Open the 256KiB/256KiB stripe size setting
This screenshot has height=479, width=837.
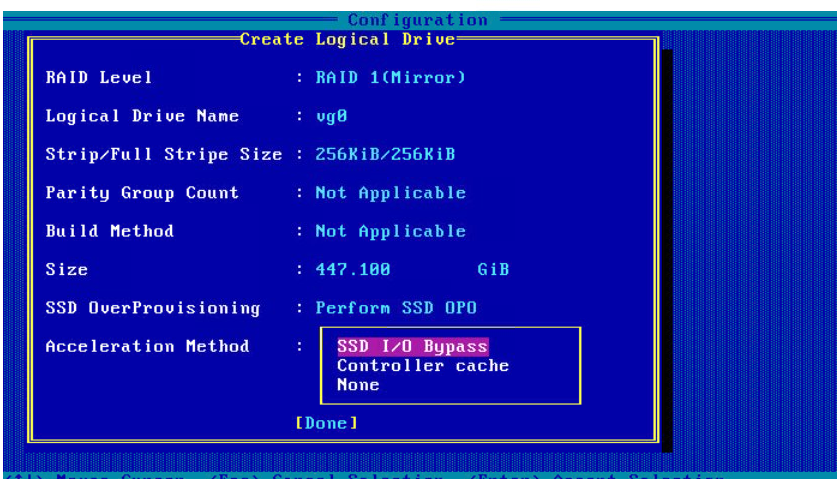pos(385,154)
